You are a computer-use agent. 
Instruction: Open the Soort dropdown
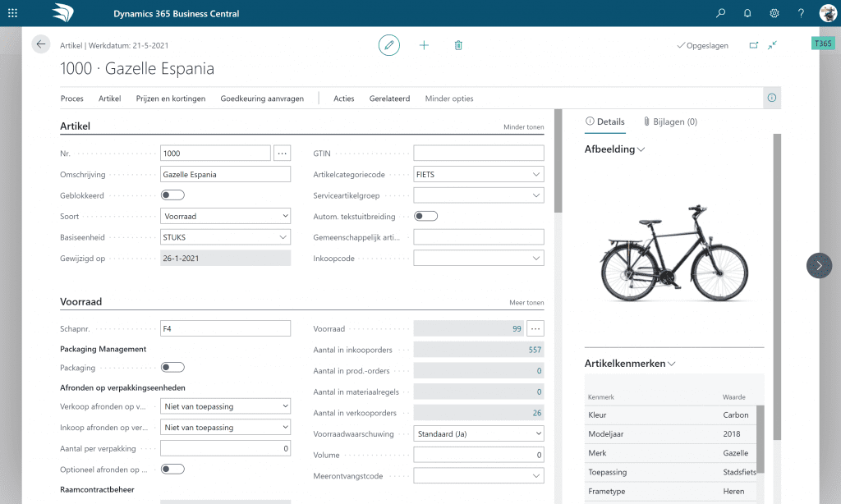coord(225,216)
